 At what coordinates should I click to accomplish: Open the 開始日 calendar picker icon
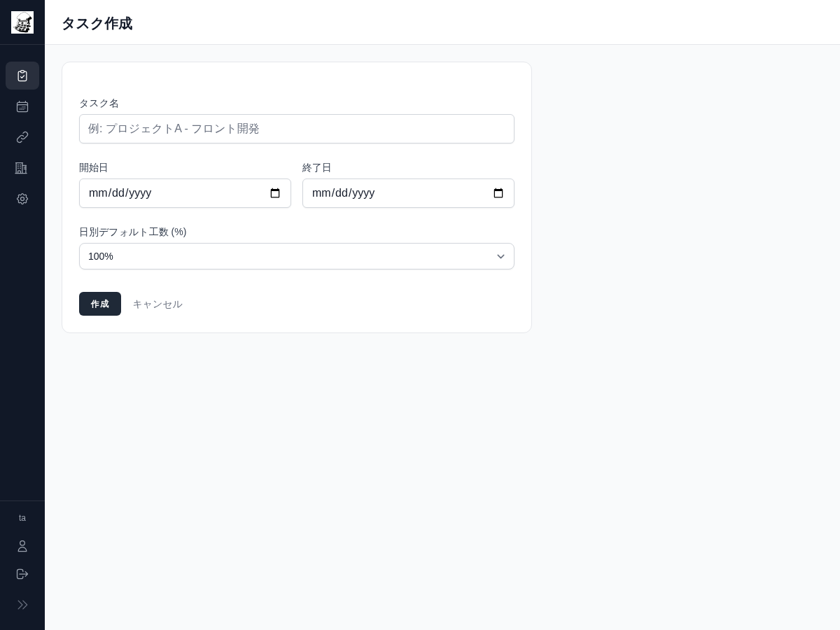tap(275, 193)
